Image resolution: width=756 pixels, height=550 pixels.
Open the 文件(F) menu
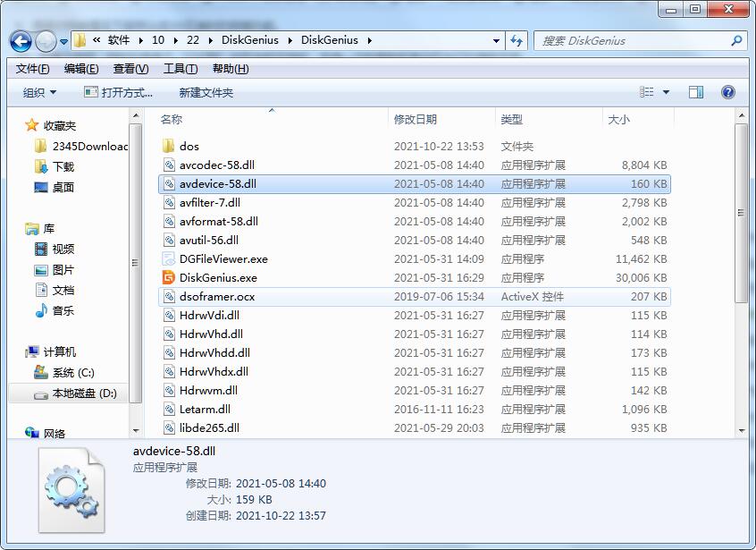point(32,69)
